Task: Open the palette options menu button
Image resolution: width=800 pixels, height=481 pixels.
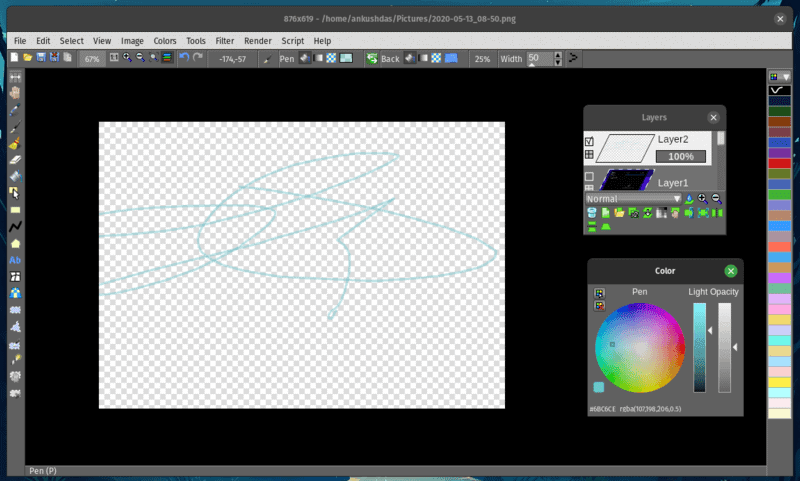Action: pos(773,76)
